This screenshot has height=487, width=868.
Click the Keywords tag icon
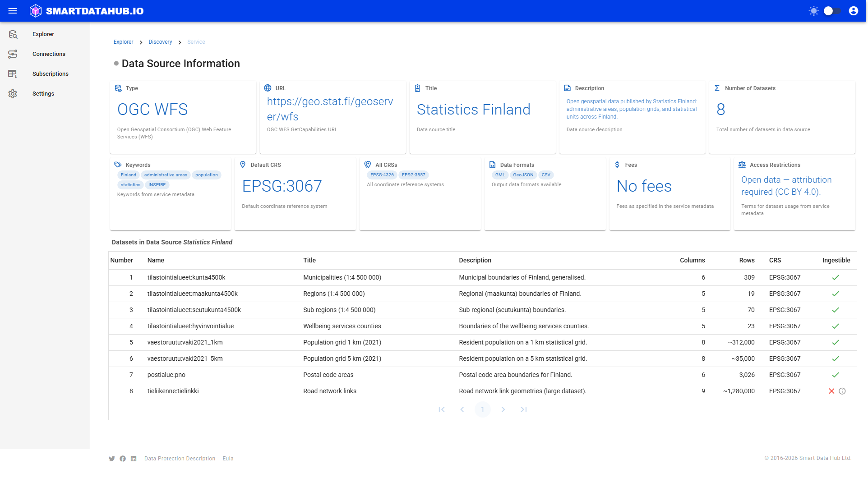[x=118, y=165]
